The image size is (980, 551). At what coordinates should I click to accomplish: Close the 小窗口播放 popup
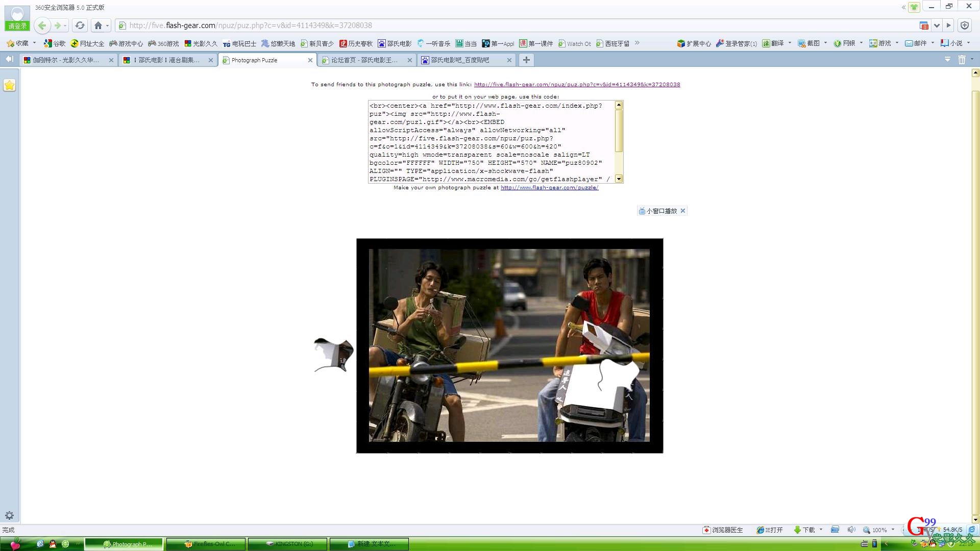[683, 211]
